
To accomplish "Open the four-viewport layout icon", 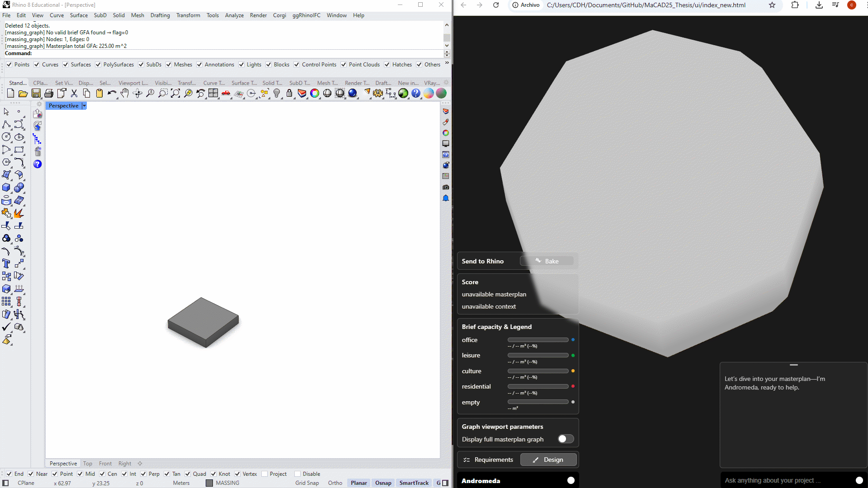I will pyautogui.click(x=213, y=94).
